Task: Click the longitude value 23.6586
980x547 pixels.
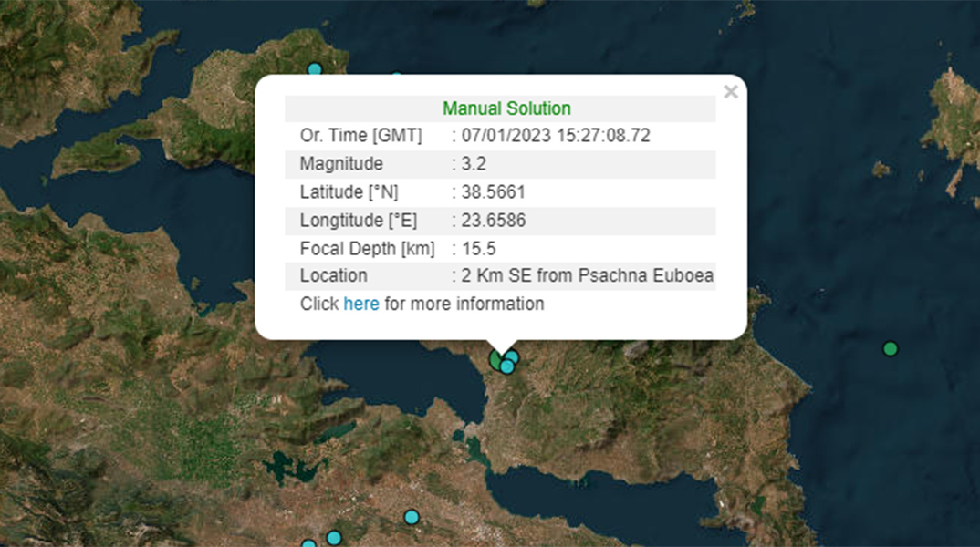Action: tap(492, 221)
